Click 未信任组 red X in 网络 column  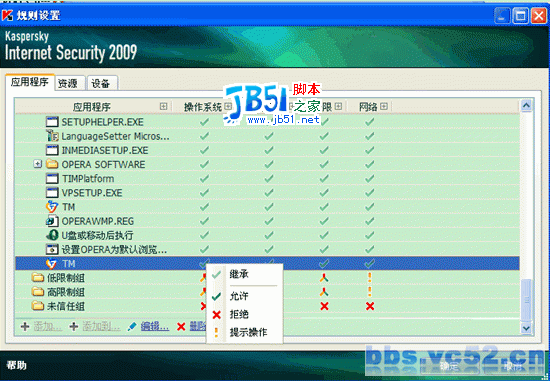(x=370, y=306)
